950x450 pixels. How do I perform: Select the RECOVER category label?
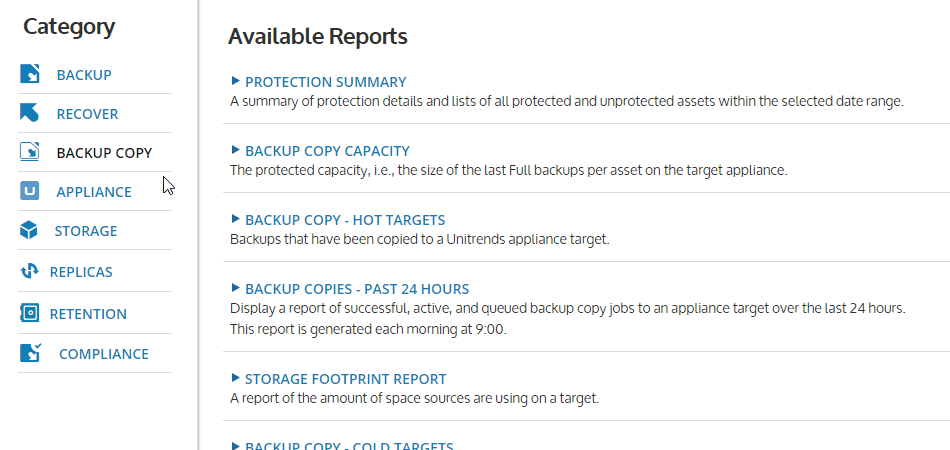pos(87,114)
